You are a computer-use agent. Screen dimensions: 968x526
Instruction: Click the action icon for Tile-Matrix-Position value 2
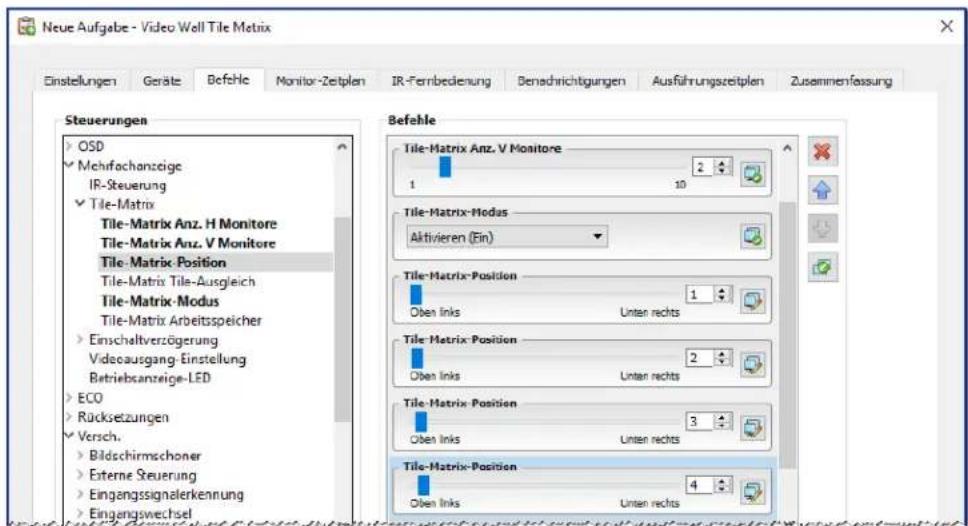753,364
